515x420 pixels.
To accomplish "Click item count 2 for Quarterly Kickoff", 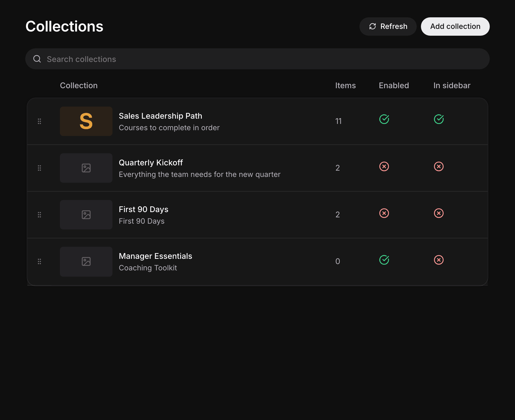I will (338, 168).
